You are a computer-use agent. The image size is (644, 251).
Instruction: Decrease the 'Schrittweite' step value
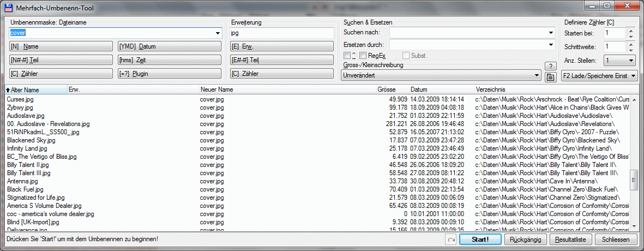click(631, 50)
